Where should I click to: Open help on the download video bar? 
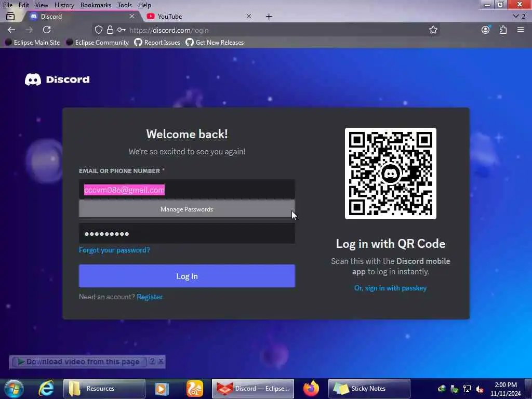point(153,362)
